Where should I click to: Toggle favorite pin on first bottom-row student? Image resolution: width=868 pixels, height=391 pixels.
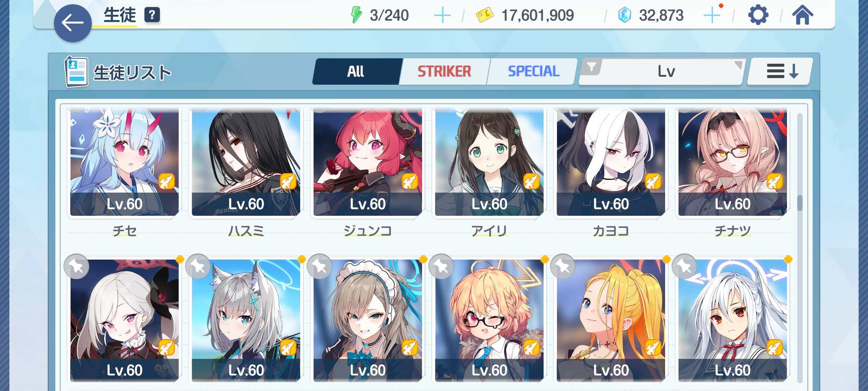tap(76, 266)
